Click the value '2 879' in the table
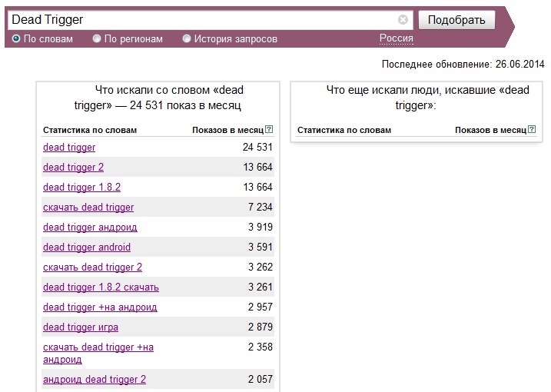The image size is (551, 392). [261, 327]
